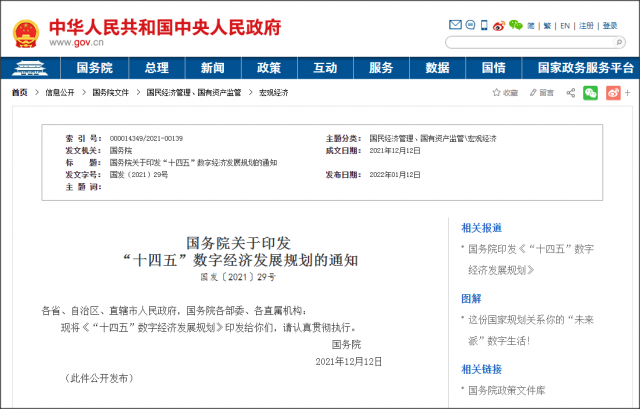
Task: Open the email envelope icon
Action: tap(455, 25)
